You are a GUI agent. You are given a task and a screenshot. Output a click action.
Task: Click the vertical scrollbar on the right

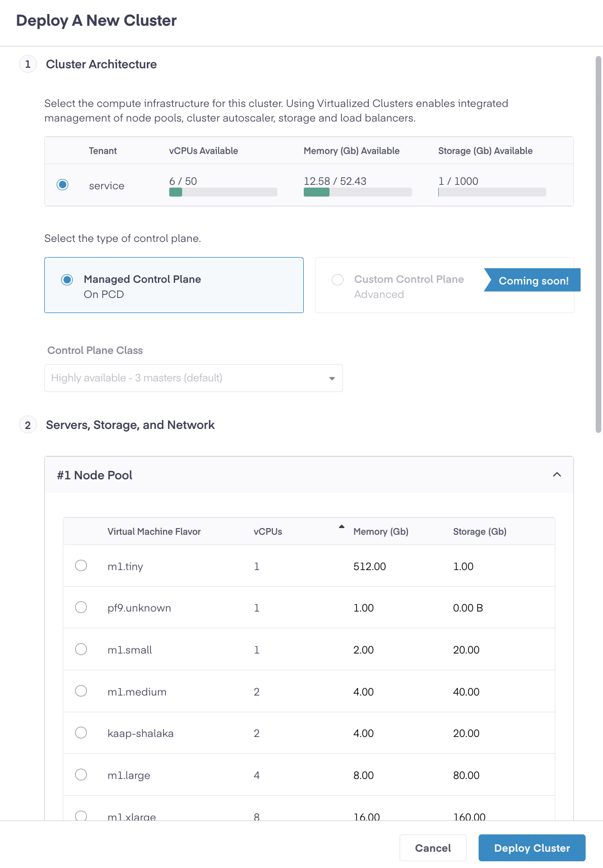(598, 244)
